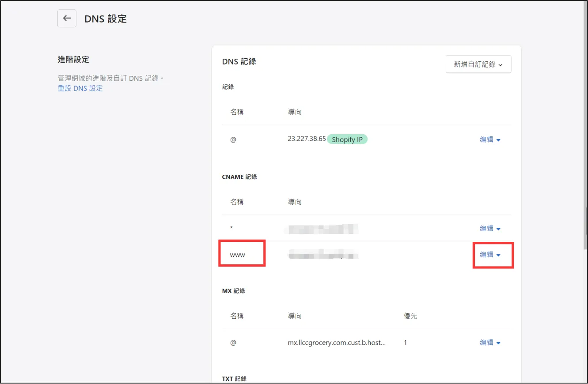This screenshot has width=588, height=384.
Task: Click the blurred target of * record
Action: [322, 229]
